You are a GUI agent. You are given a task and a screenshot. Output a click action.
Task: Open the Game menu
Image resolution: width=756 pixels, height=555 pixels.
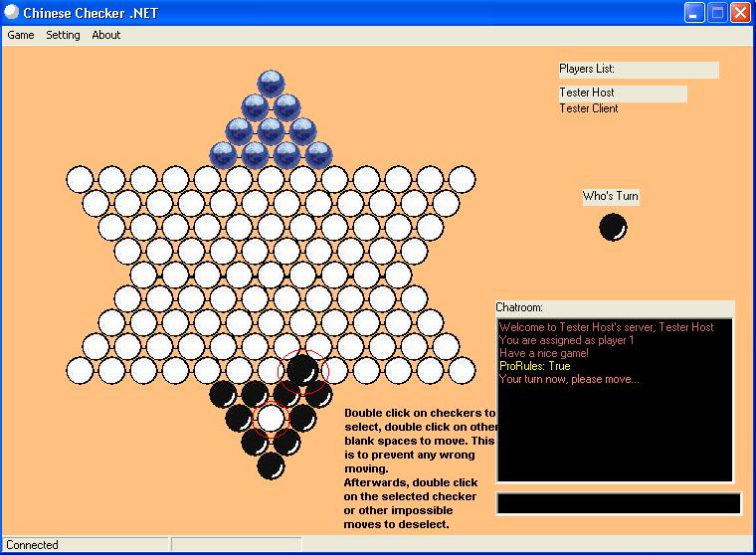[21, 35]
